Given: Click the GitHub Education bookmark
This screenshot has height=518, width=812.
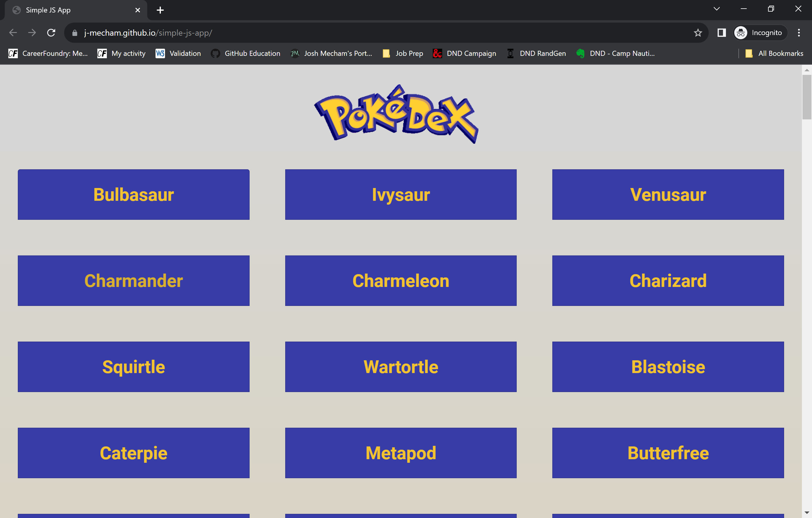Looking at the screenshot, I should pyautogui.click(x=252, y=53).
